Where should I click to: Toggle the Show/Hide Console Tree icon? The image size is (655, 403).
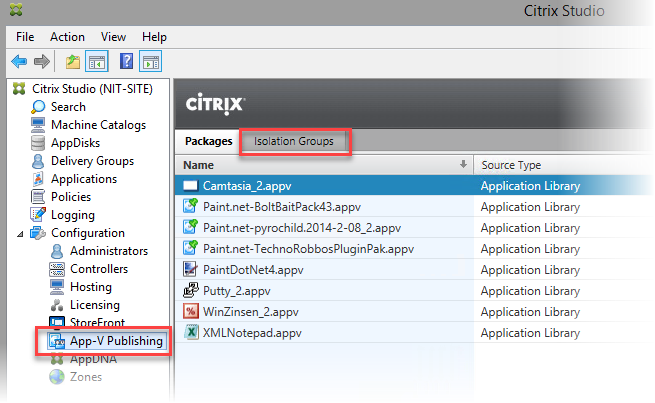[x=97, y=61]
